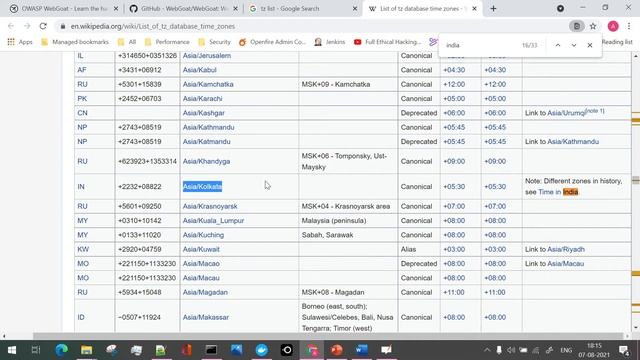Open the Asia/Kolkata link
This screenshot has width=640, height=360.
tap(202, 187)
